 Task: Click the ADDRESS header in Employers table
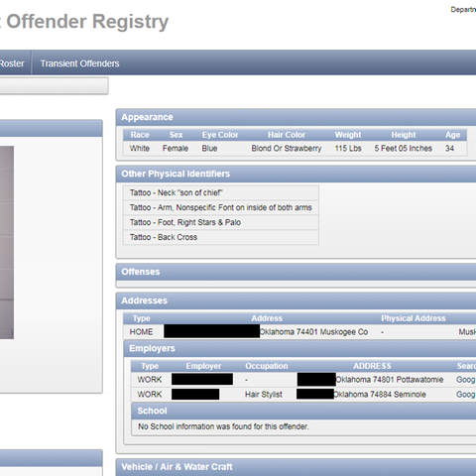point(372,366)
